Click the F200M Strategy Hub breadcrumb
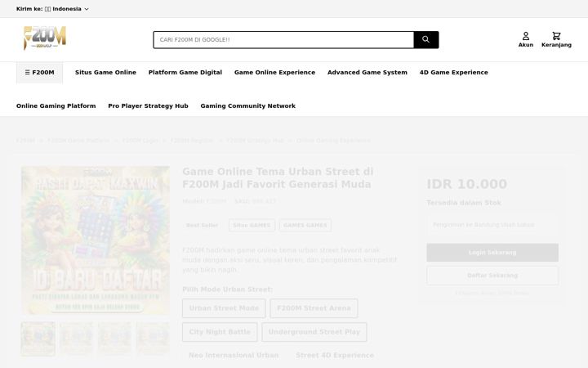This screenshot has width=588, height=368. (x=255, y=141)
